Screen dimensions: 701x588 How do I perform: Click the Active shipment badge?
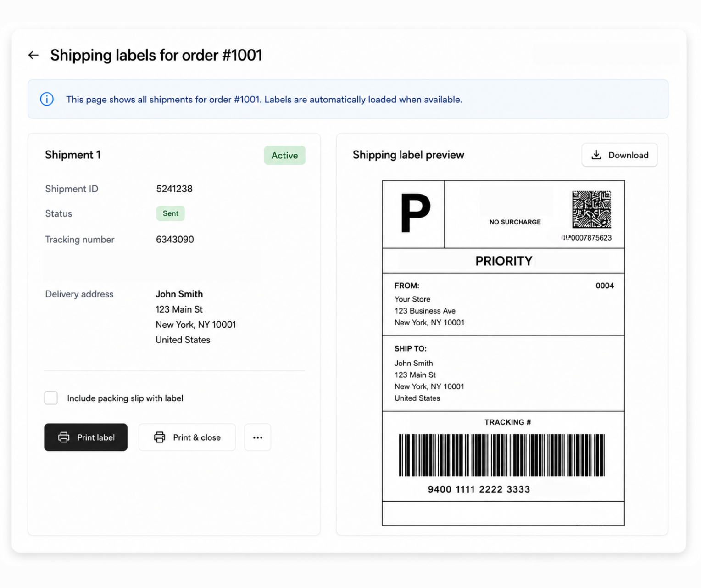pyautogui.click(x=284, y=156)
